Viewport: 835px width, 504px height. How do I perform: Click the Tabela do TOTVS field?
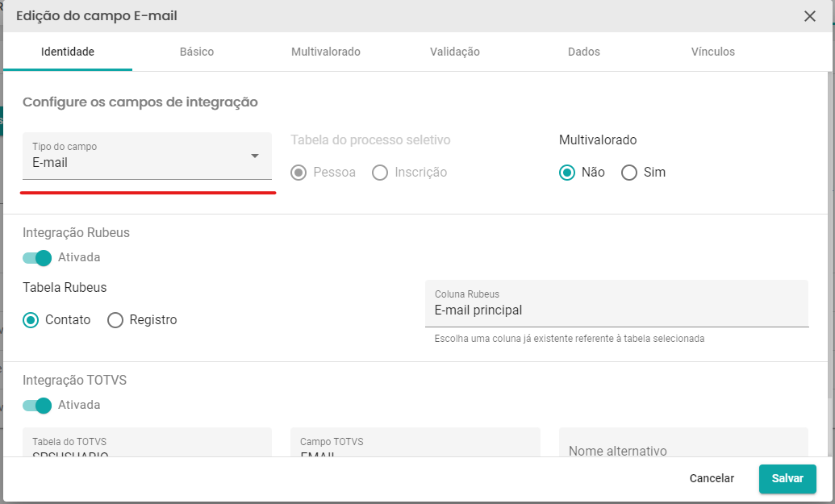147,442
